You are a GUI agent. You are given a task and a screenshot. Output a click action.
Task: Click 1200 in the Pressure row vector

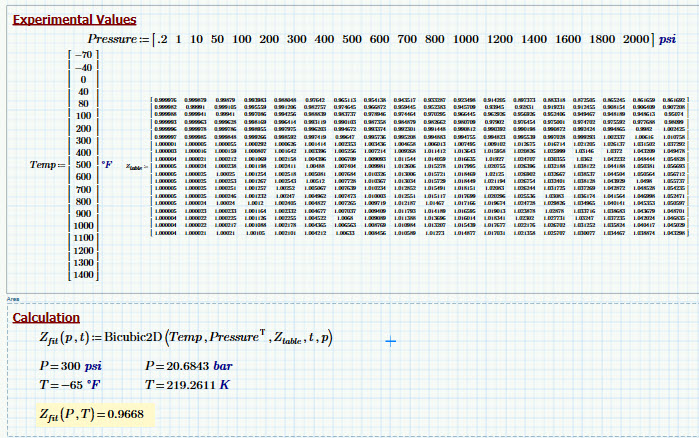(500, 39)
